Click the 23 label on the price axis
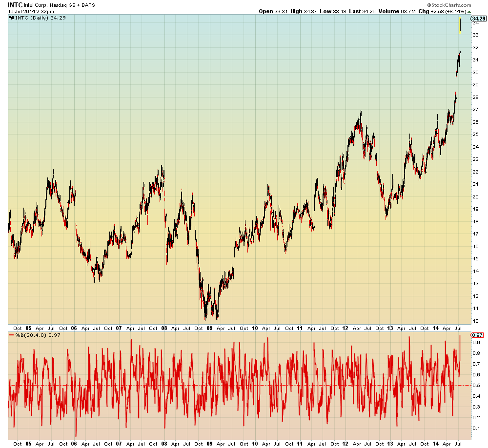The image size is (488, 448). pyautogui.click(x=475, y=159)
